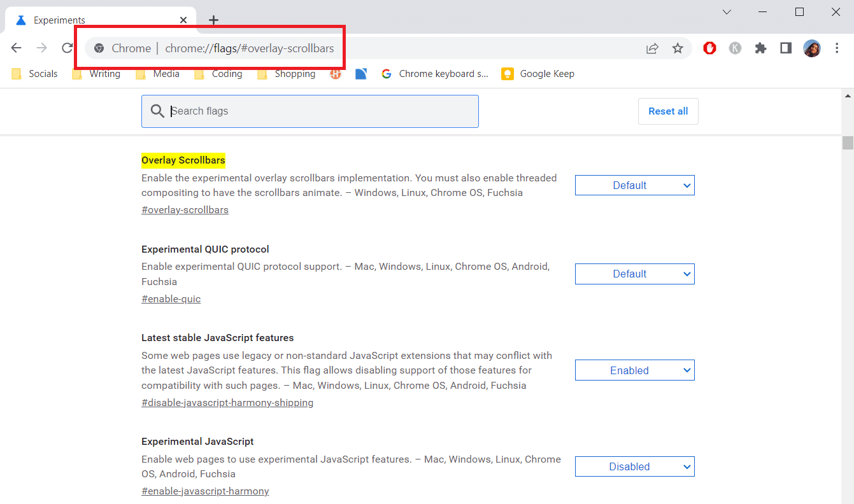Image resolution: width=854 pixels, height=504 pixels.
Task: Click Latest stable JavaScript features heading
Action: click(x=217, y=338)
